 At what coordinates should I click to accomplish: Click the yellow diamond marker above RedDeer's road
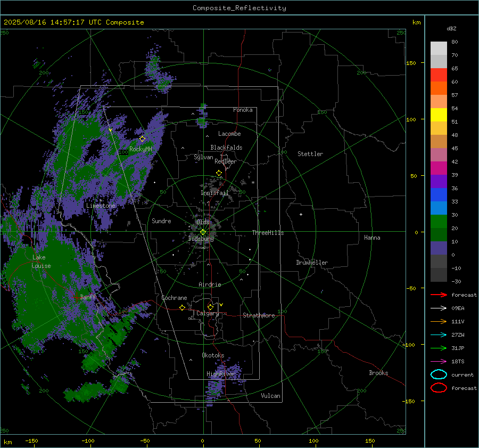[x=219, y=173]
